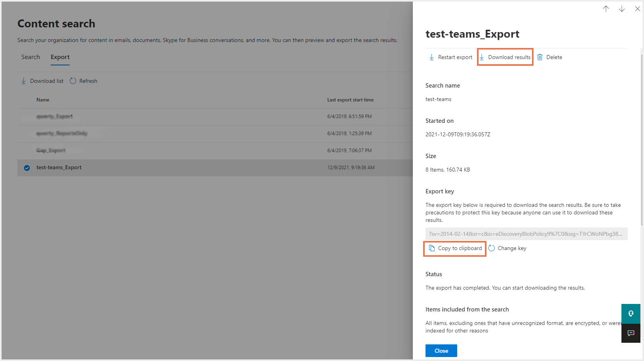Click the Delete trash can icon
644x361 pixels.
[x=540, y=57]
